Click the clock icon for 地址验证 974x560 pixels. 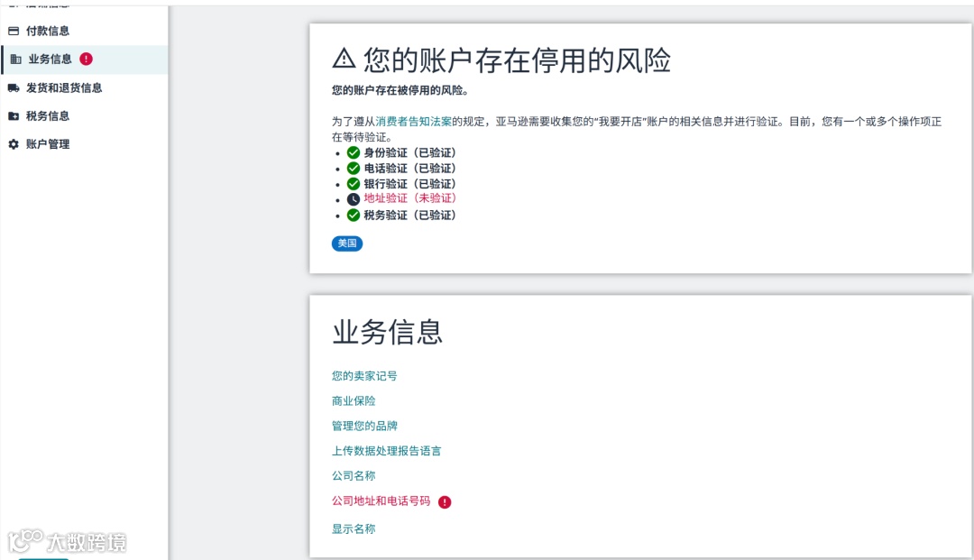pyautogui.click(x=354, y=199)
